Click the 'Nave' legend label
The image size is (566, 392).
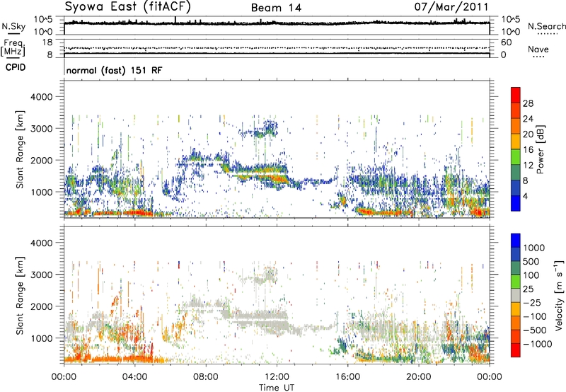click(x=538, y=49)
